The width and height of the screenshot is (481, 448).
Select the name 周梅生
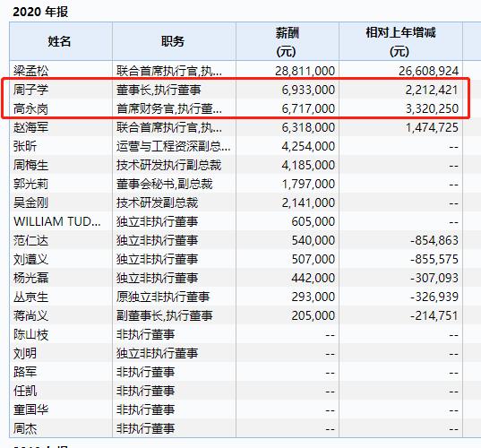[x=30, y=165]
